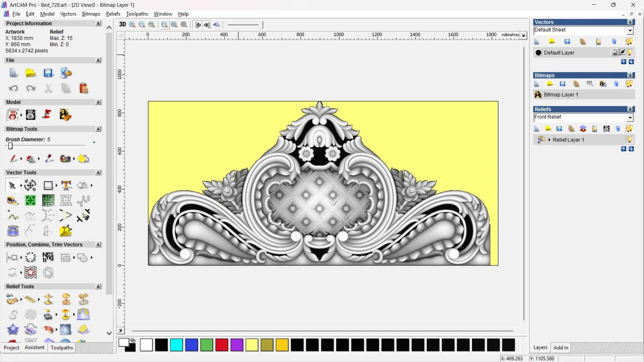
Task: Click the Undo arrow icon
Action: 13,88
